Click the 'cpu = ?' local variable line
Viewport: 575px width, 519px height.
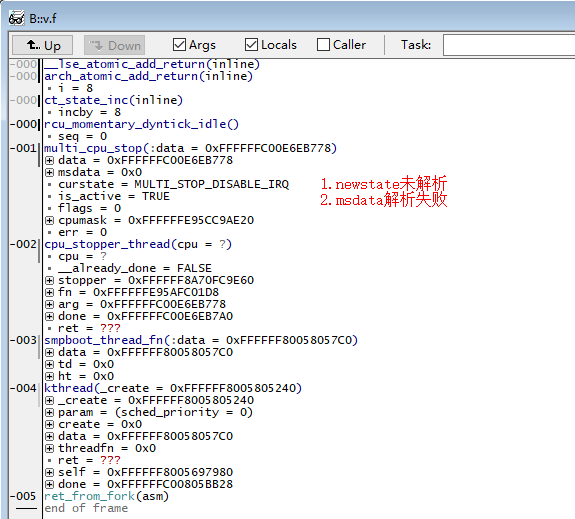coord(83,256)
